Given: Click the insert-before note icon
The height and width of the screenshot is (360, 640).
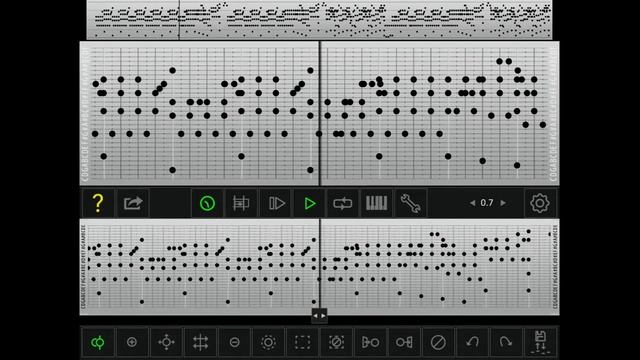Looking at the screenshot, I should tap(370, 342).
